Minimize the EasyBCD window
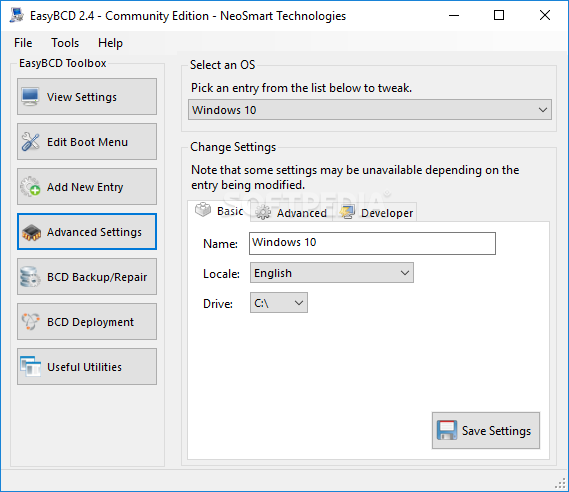Viewport: 569px width, 492px height. tap(454, 15)
